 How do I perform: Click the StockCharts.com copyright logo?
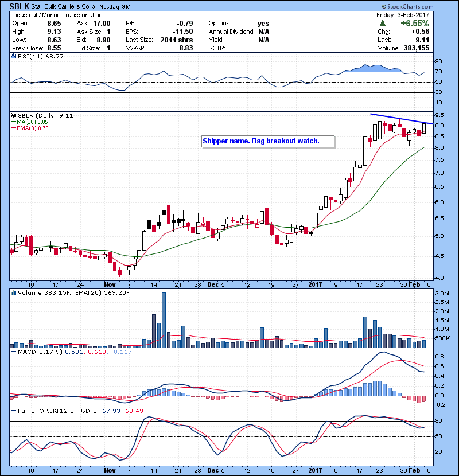pos(408,6)
